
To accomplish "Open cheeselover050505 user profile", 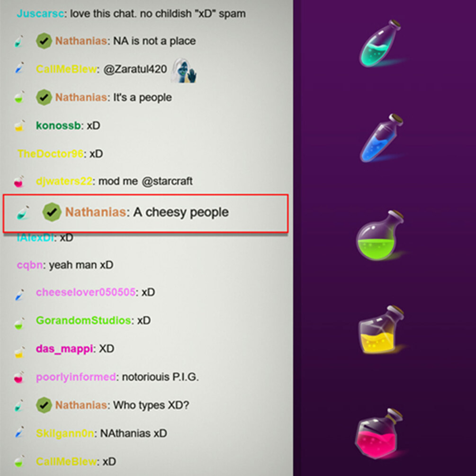I will pyautogui.click(x=86, y=292).
